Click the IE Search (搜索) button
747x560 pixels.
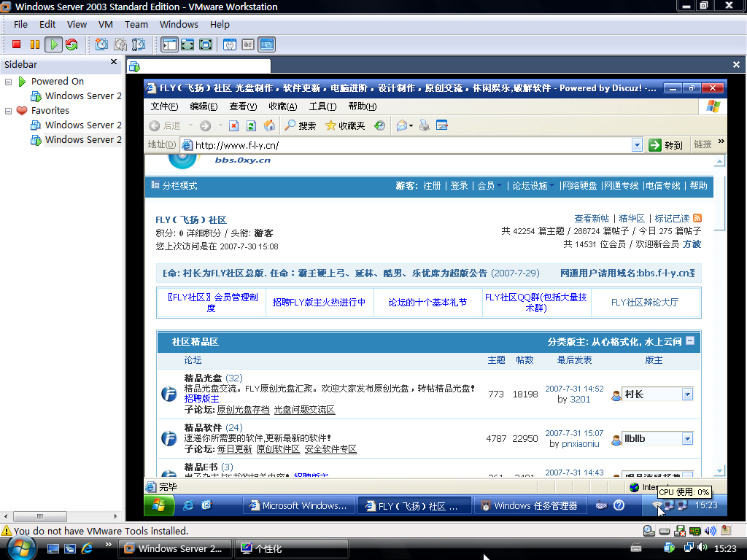coord(300,125)
